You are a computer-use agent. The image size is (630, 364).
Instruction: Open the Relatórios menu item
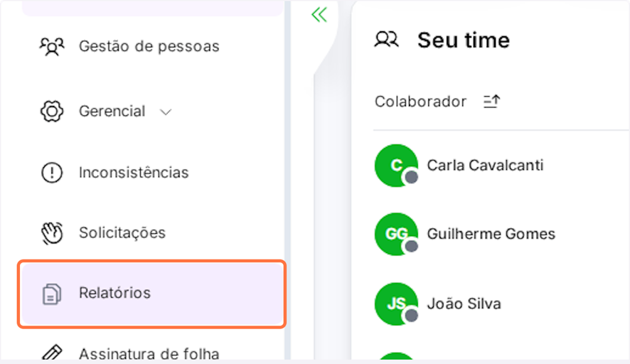pos(114,293)
